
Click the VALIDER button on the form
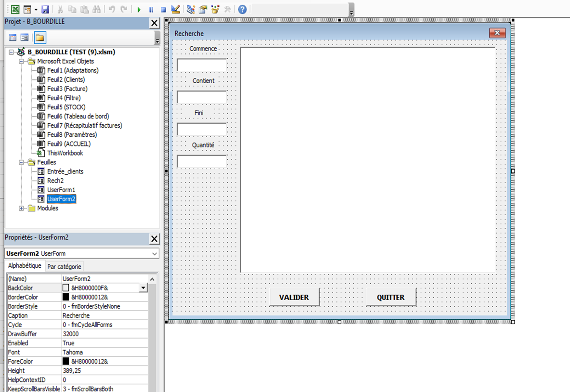click(294, 298)
